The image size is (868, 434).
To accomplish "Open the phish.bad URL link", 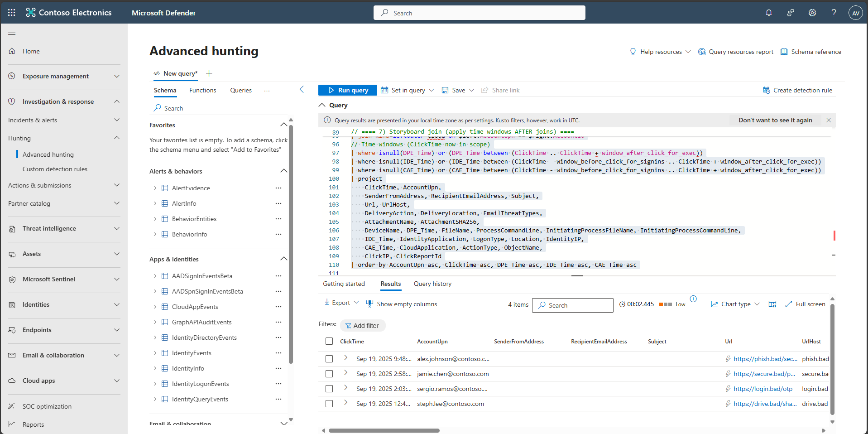I will [x=765, y=359].
